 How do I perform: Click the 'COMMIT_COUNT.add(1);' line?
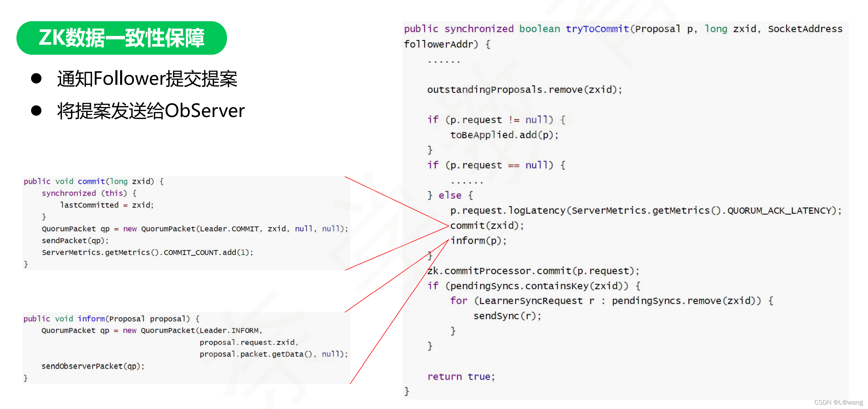[148, 253]
